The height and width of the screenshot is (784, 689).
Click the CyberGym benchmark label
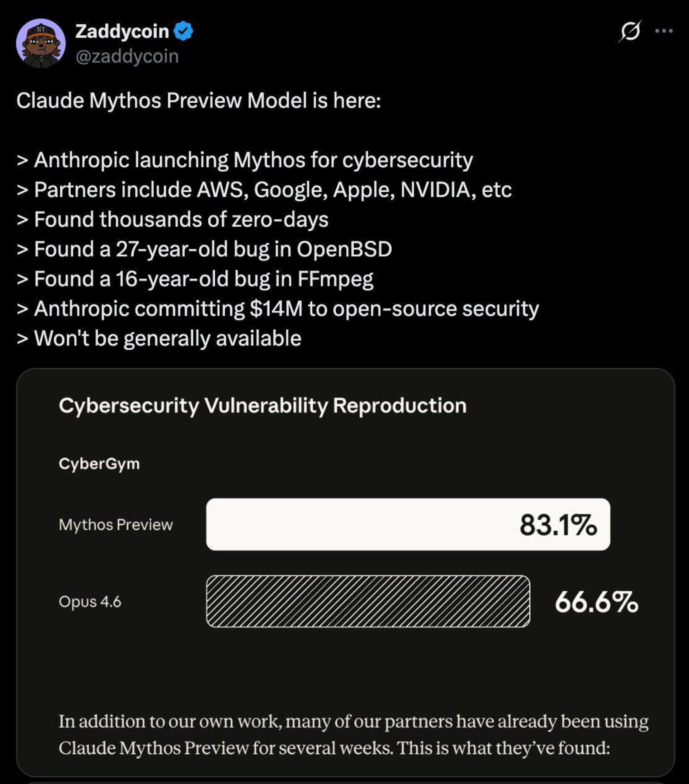click(99, 464)
